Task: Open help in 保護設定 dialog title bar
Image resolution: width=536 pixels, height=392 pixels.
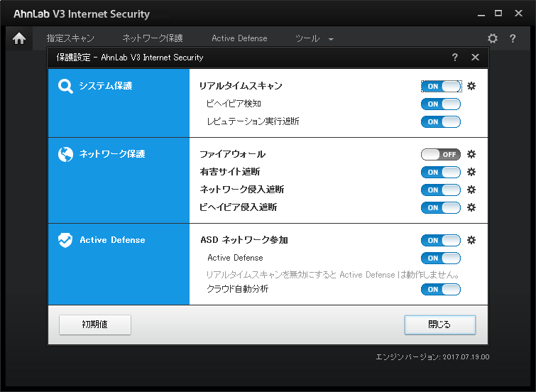Action: 454,57
